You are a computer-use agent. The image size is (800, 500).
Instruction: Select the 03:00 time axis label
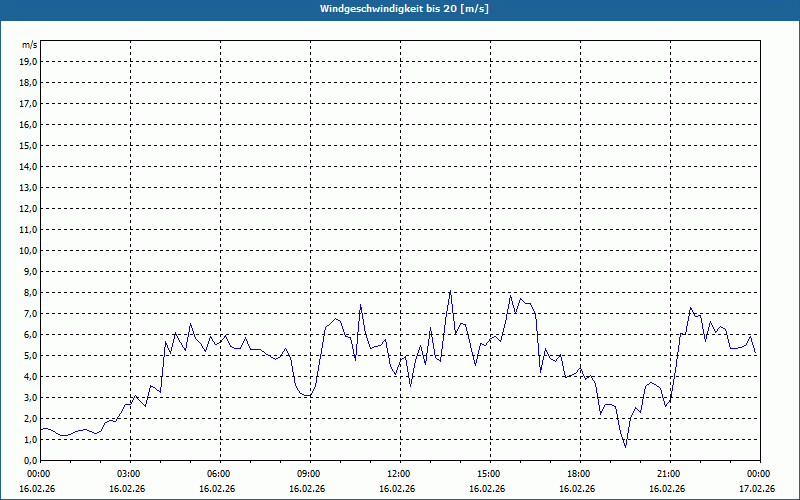pyautogui.click(x=129, y=474)
